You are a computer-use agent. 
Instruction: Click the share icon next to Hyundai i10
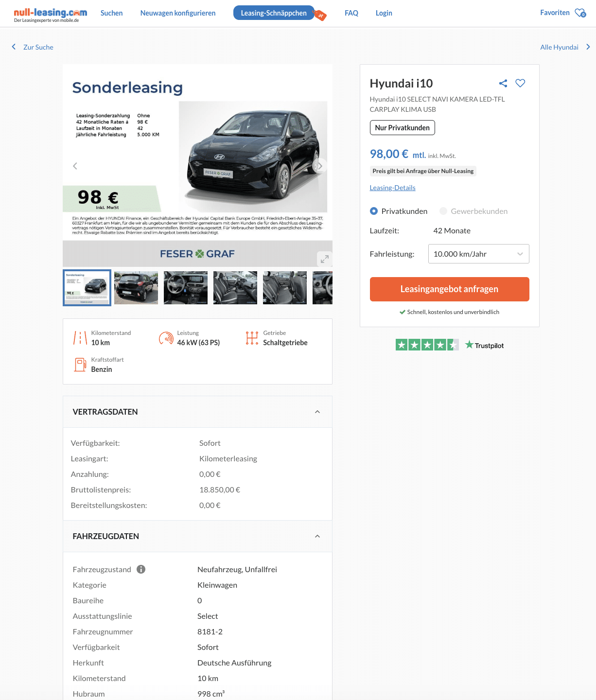pos(503,83)
